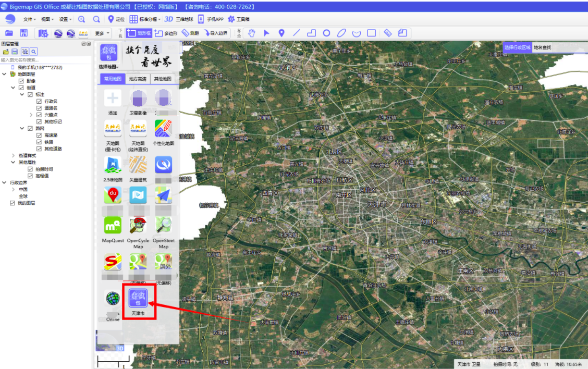The width and height of the screenshot is (588, 369).
Task: Choose the 2.5维地图 map source
Action: point(113,169)
